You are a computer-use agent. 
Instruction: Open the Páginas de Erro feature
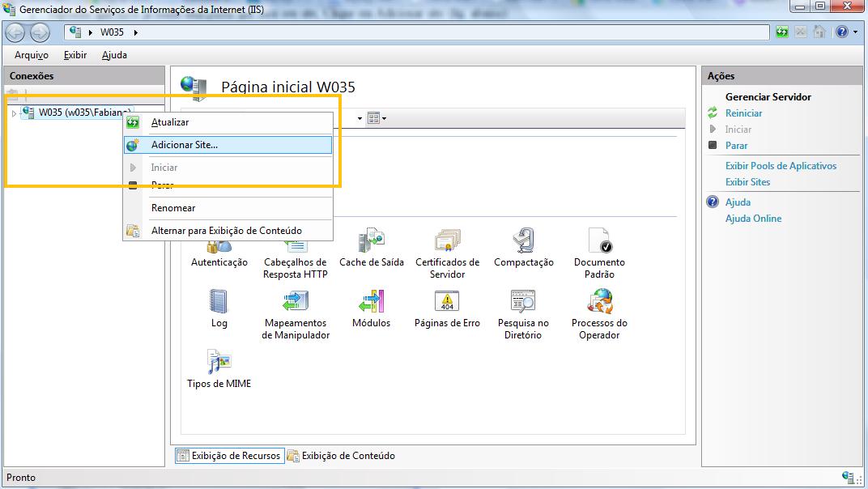point(447,308)
